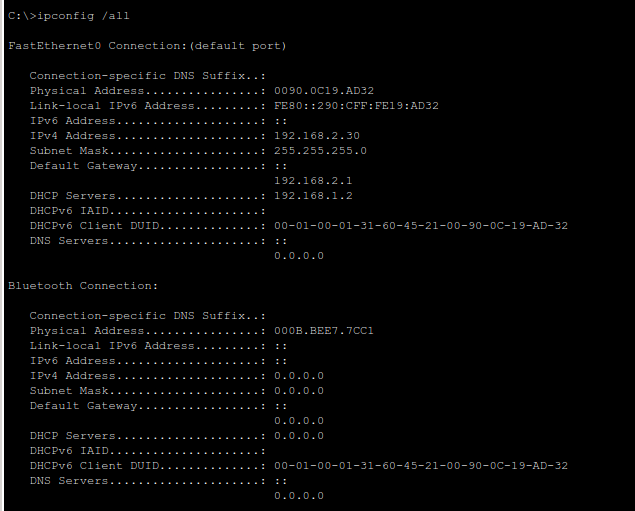This screenshot has width=635, height=511.
Task: Click the link-local IPv6 address FE80::290:CFF:FE19:AD32
Action: (x=356, y=106)
